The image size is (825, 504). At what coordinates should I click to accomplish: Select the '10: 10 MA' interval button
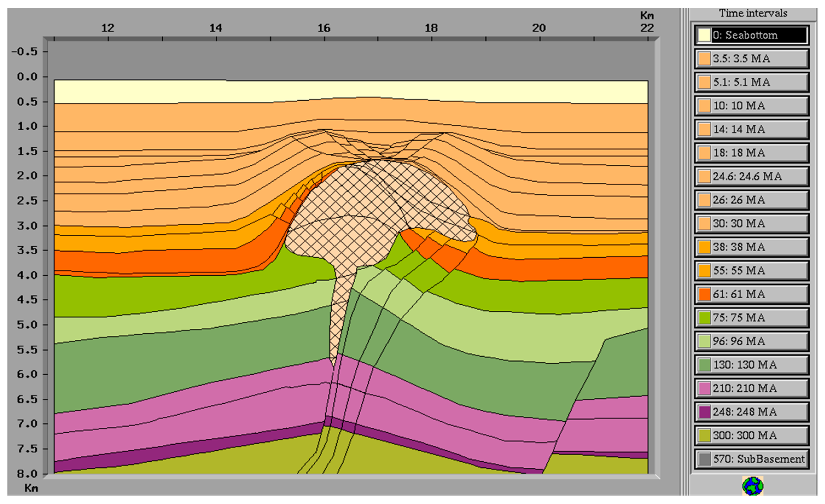752,106
